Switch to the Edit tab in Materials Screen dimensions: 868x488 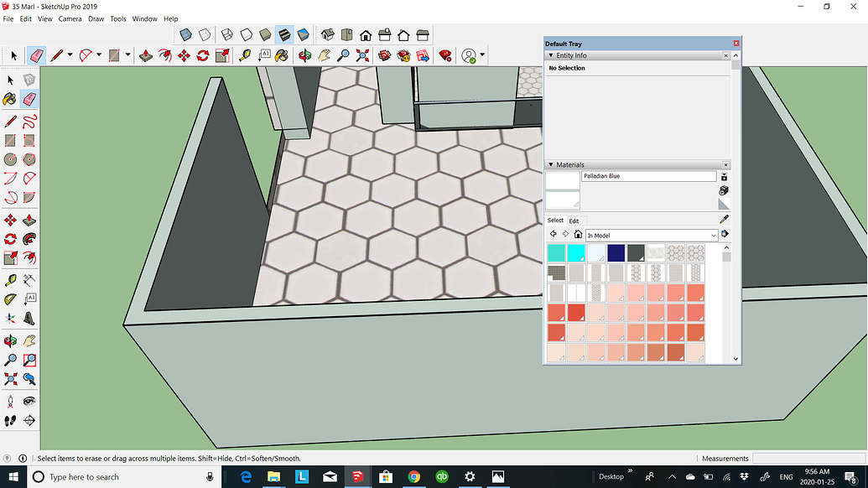[574, 221]
